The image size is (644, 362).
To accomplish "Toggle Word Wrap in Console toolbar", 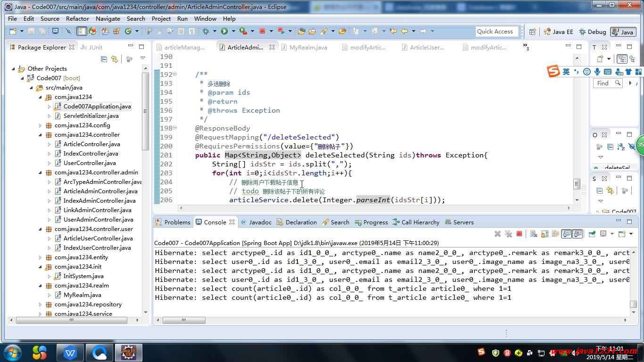I will [x=555, y=234].
